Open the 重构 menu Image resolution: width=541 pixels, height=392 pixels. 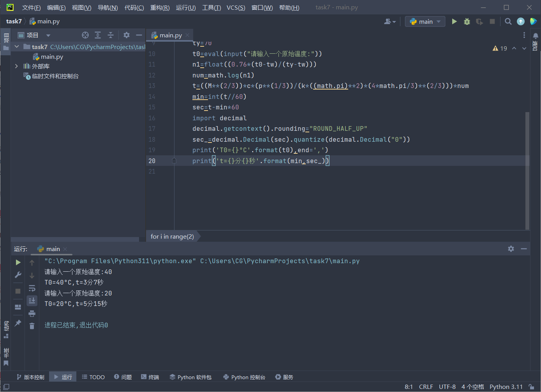(x=160, y=7)
